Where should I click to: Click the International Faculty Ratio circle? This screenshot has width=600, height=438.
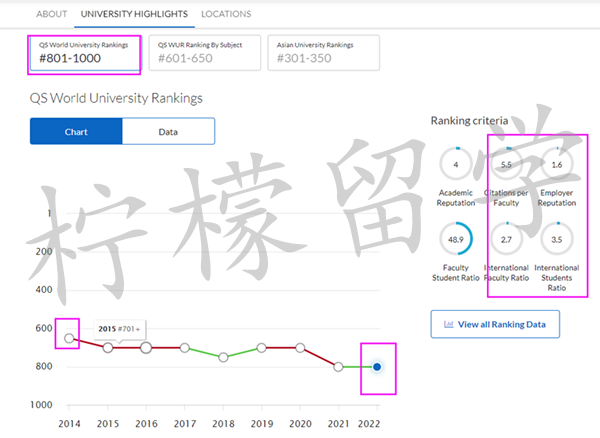pos(506,239)
